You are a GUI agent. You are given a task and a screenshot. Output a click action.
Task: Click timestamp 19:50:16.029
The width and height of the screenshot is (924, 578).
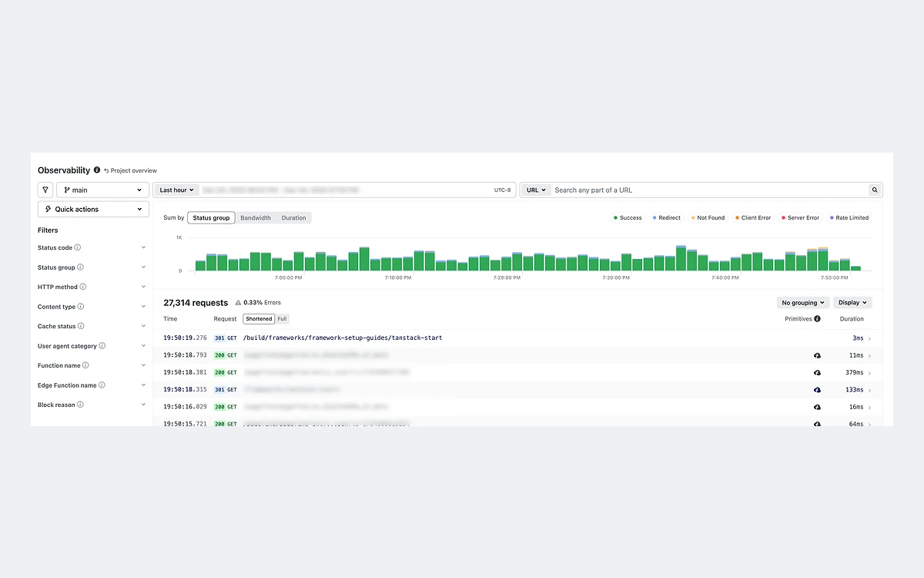185,407
